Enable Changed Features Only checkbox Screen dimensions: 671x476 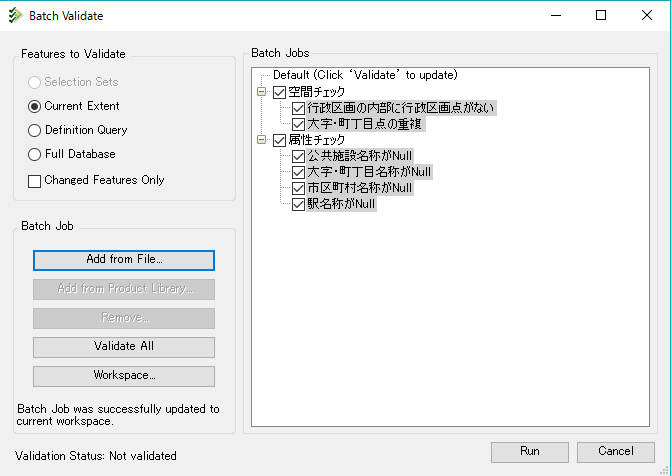pos(35,181)
